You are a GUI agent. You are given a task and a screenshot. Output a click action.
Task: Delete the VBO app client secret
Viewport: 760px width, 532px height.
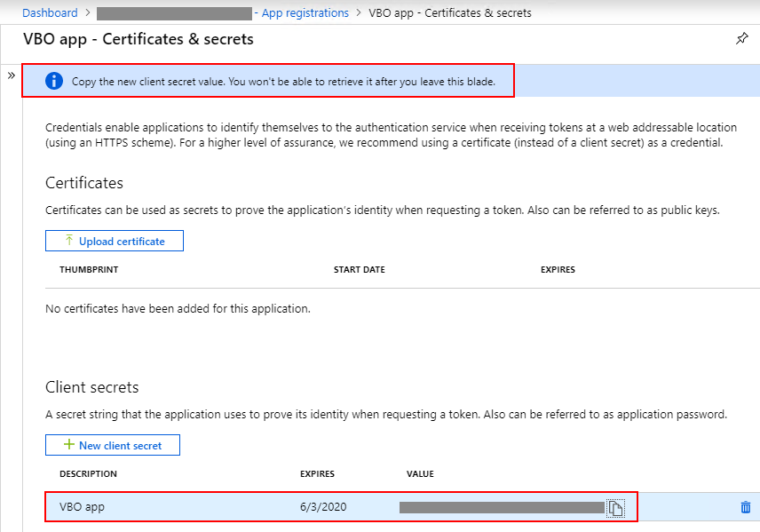tap(746, 507)
